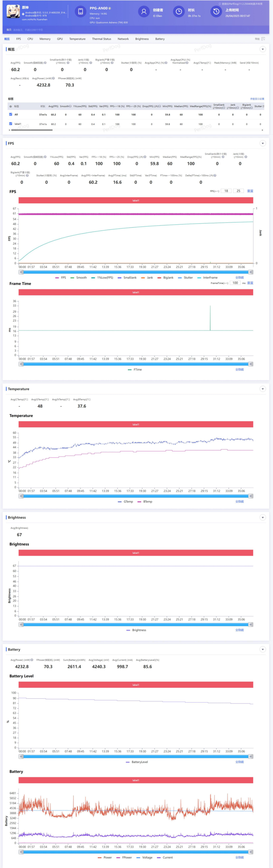The image size is (273, 868).
Task: Switch to the GPU tab
Action: click(x=60, y=39)
